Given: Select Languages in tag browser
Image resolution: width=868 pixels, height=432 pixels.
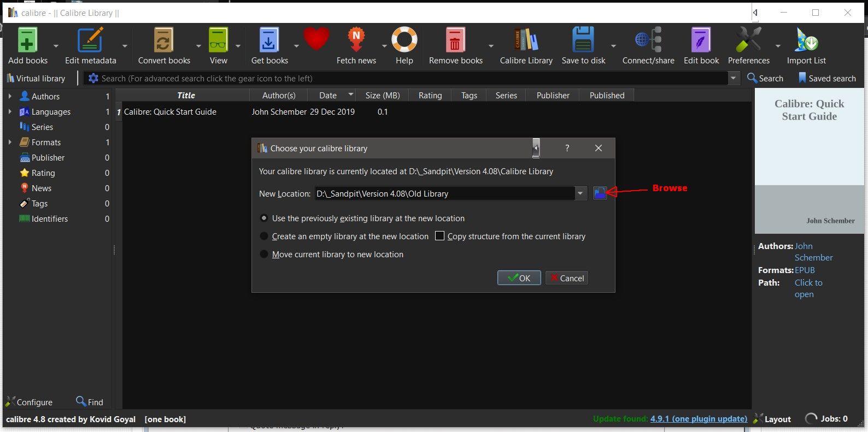Looking at the screenshot, I should point(51,111).
